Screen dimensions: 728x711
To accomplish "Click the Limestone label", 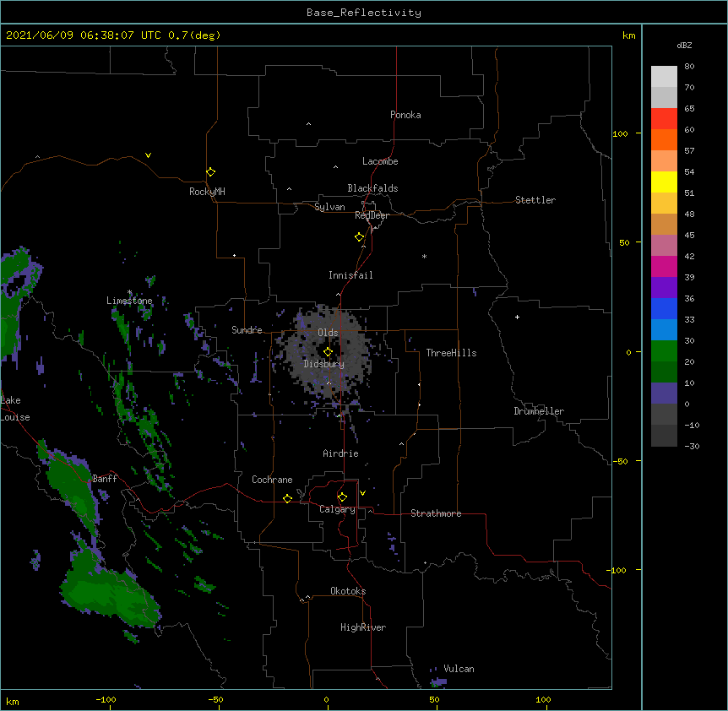I will [x=129, y=301].
